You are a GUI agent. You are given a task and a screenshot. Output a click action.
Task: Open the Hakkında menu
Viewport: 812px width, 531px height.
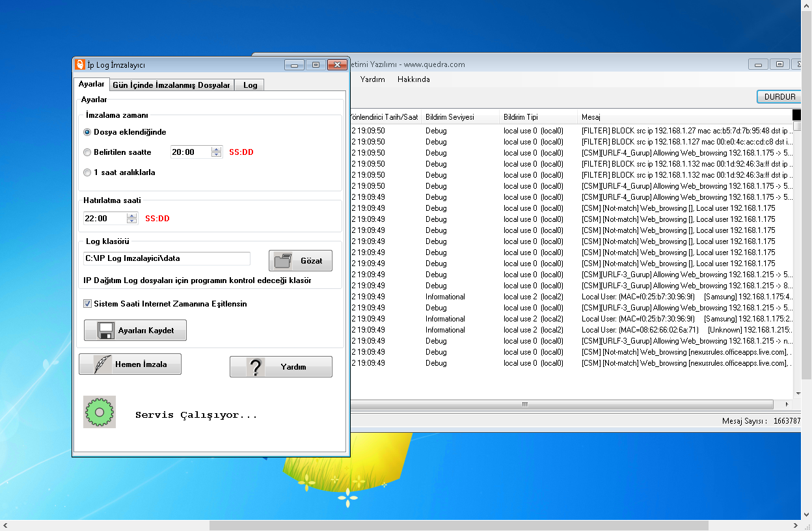(x=413, y=79)
